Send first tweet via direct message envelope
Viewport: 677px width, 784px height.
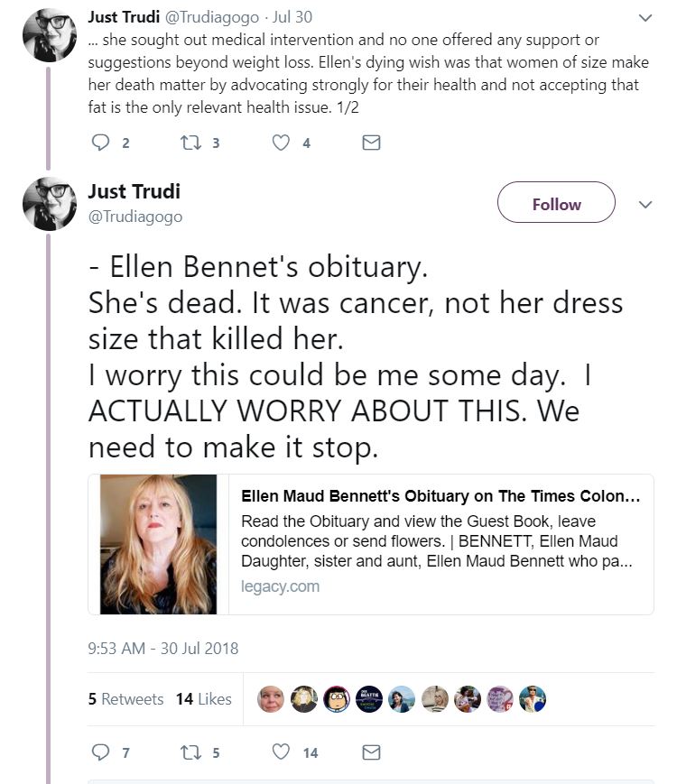coord(371,143)
